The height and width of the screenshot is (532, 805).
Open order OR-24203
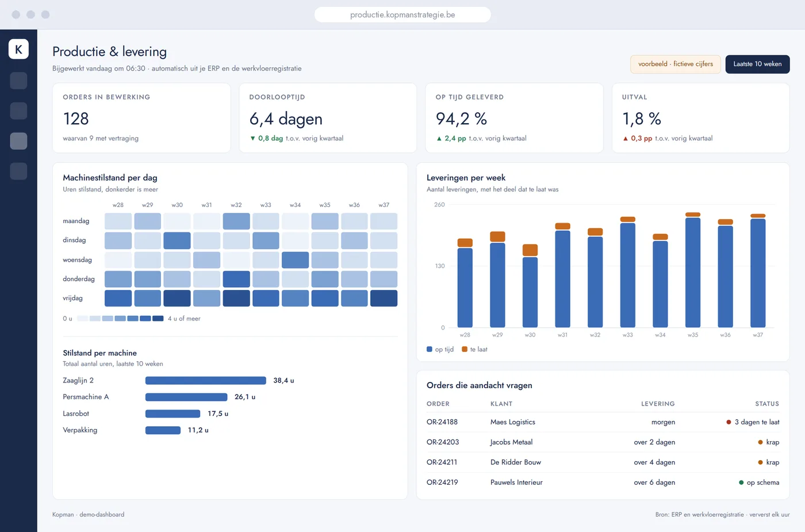tap(443, 442)
